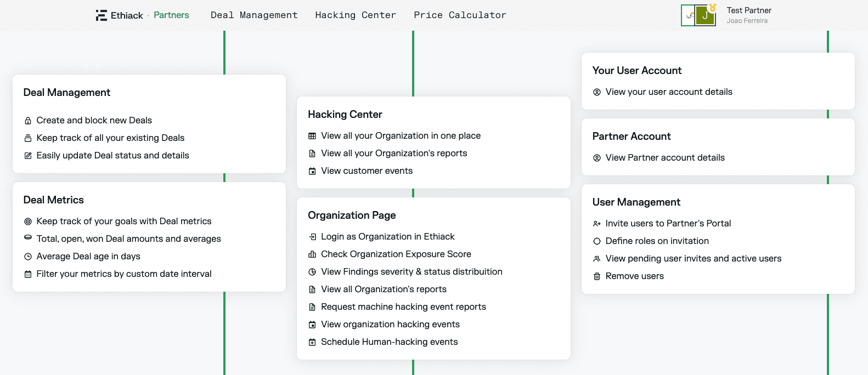The image size is (868, 375).
Task: Click the Partner Account card heading
Action: (632, 137)
